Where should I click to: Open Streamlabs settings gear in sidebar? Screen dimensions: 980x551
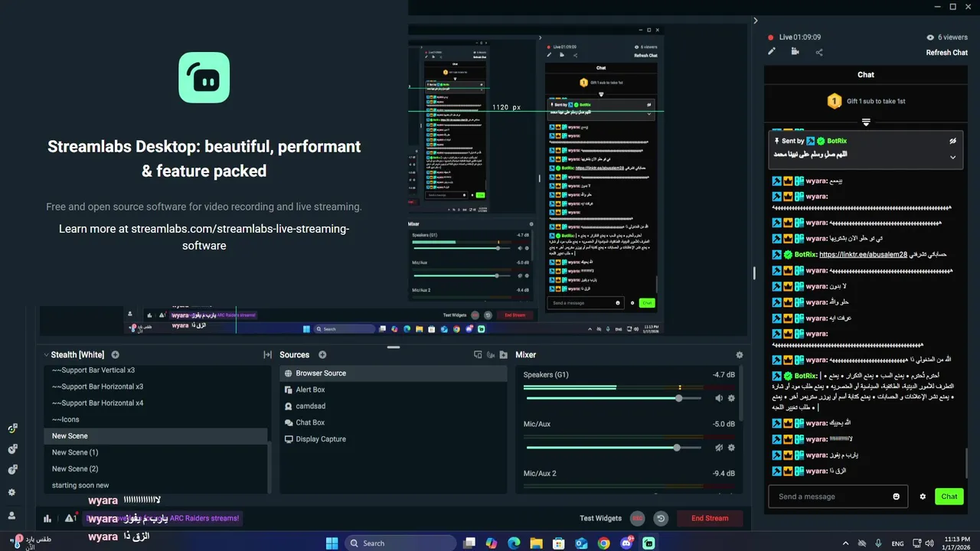(11, 492)
